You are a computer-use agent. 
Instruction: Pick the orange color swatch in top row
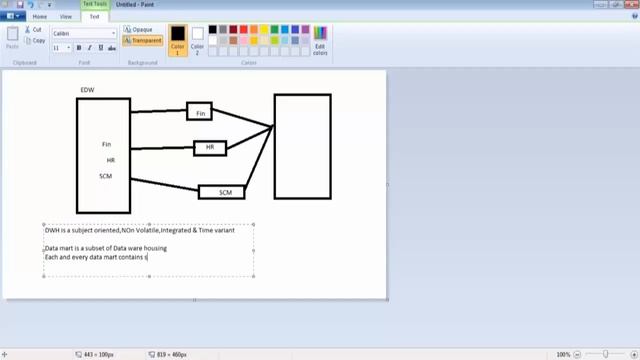pos(254,29)
